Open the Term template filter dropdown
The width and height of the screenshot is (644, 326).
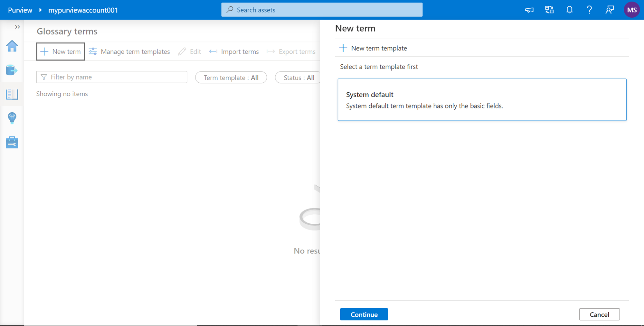[231, 78]
